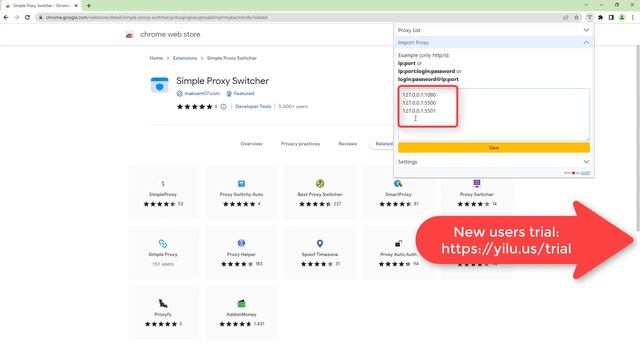The height and width of the screenshot is (360, 640).
Task: Close the Simple Proxy Switcher tab
Action: tap(76, 6)
